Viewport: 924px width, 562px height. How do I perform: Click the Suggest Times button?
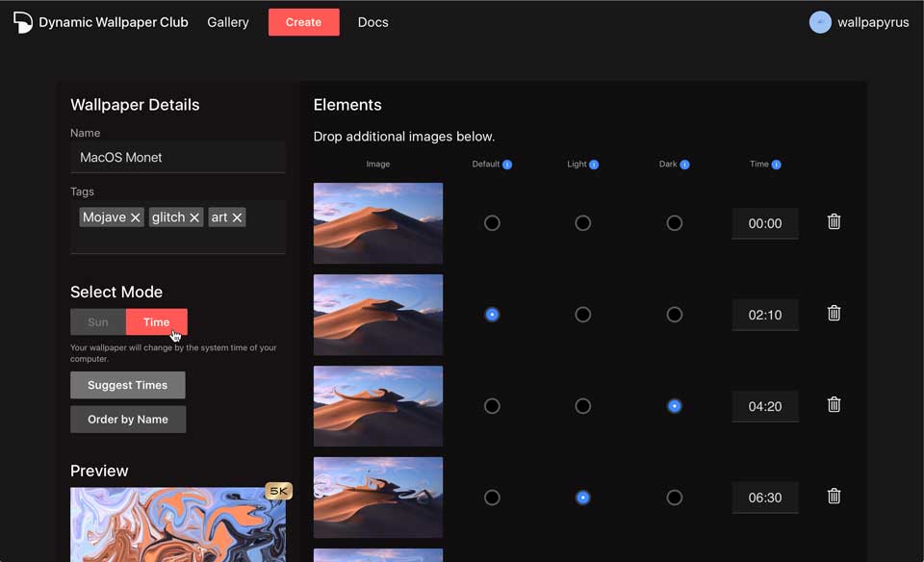[x=127, y=385]
